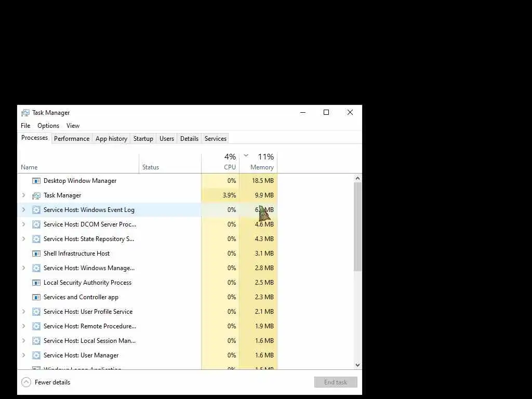Click the Desktop Window Manager process icon
The height and width of the screenshot is (399, 532).
point(36,181)
